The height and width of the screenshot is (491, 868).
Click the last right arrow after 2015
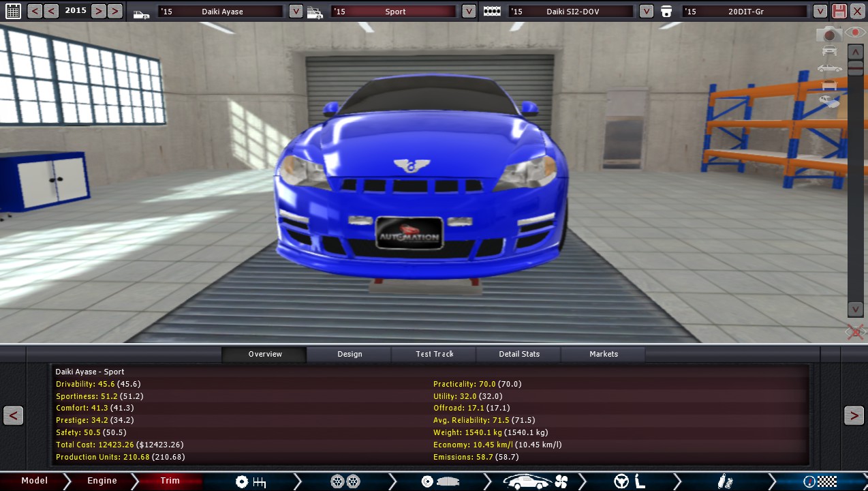pos(115,11)
